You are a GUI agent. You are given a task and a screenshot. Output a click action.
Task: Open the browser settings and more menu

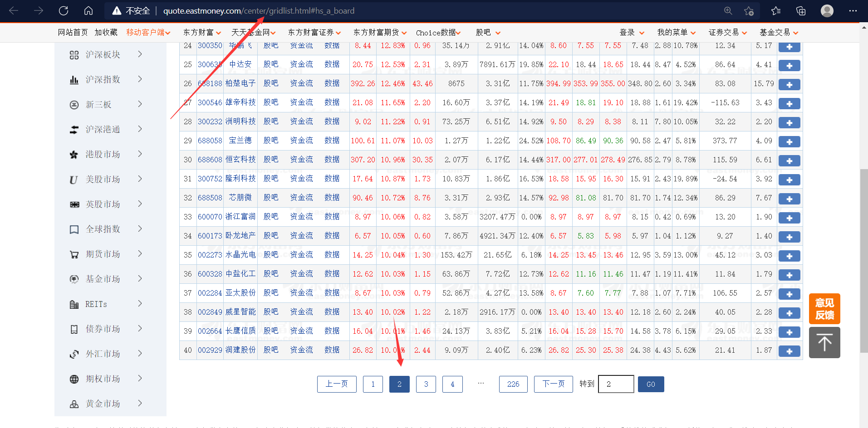coord(853,10)
